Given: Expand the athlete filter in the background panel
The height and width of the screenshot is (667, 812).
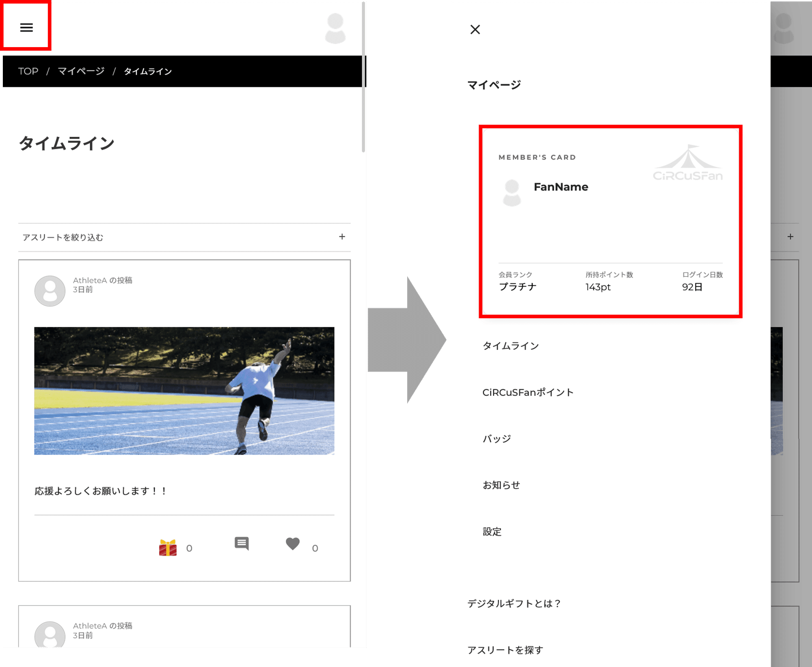Looking at the screenshot, I should point(790,237).
